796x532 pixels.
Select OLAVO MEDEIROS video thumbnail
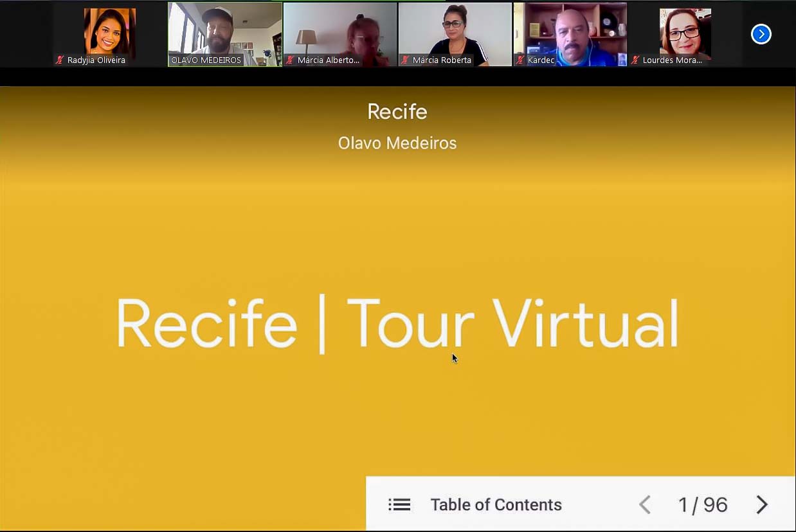click(225, 34)
